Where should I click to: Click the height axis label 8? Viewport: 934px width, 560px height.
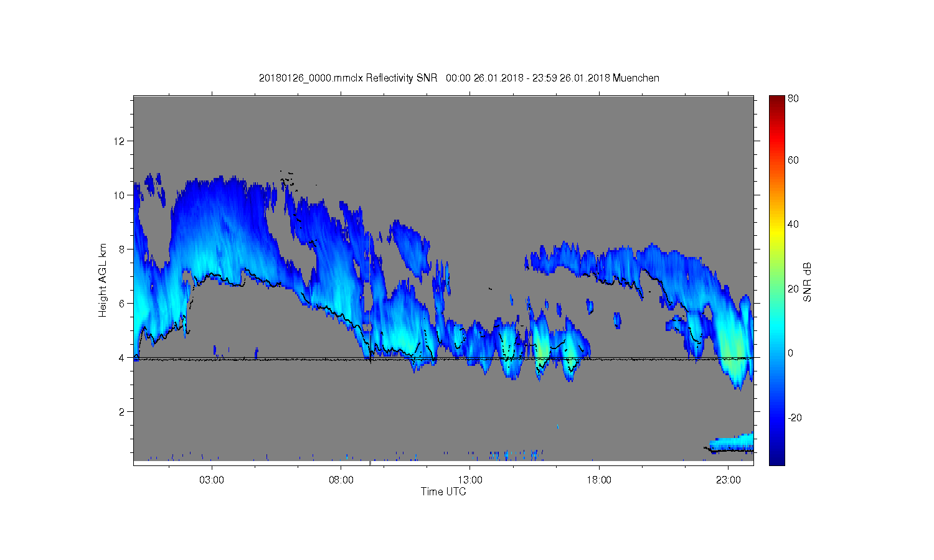[122, 250]
